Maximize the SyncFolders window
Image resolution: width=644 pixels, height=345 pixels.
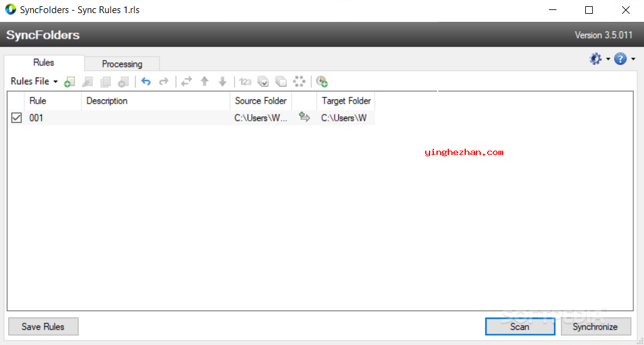(589, 10)
